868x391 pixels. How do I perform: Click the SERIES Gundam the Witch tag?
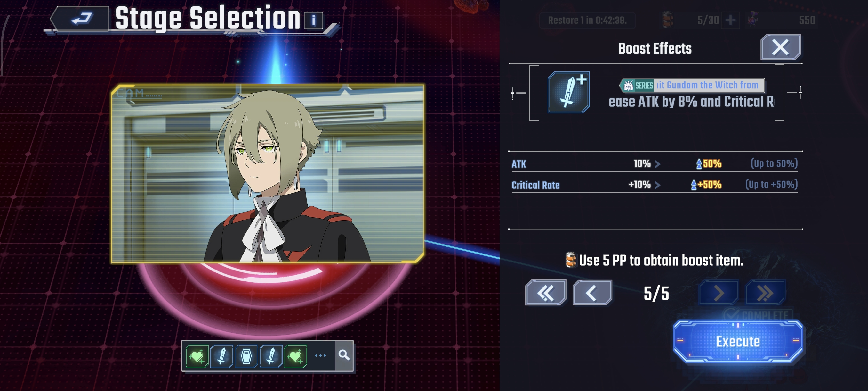tap(692, 85)
